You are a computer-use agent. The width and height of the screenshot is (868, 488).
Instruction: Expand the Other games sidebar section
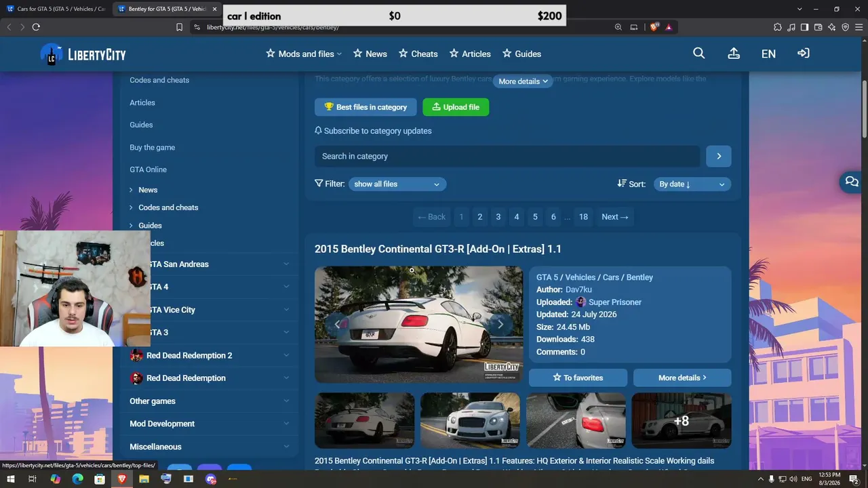coord(286,401)
